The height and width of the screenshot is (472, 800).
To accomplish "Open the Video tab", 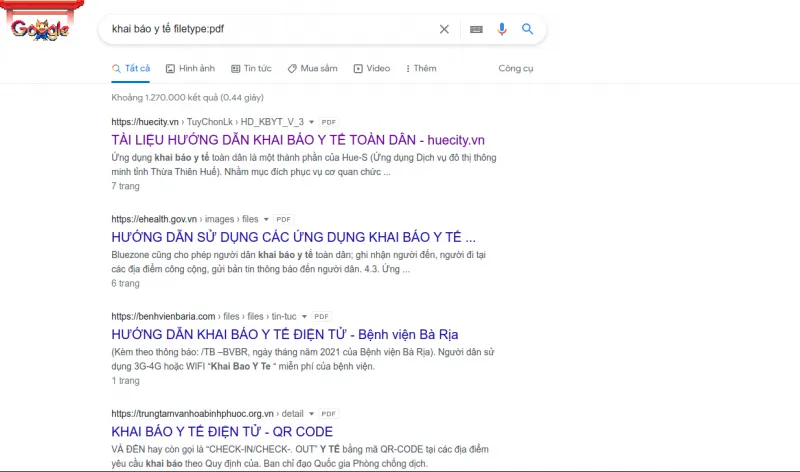I will pos(372,68).
